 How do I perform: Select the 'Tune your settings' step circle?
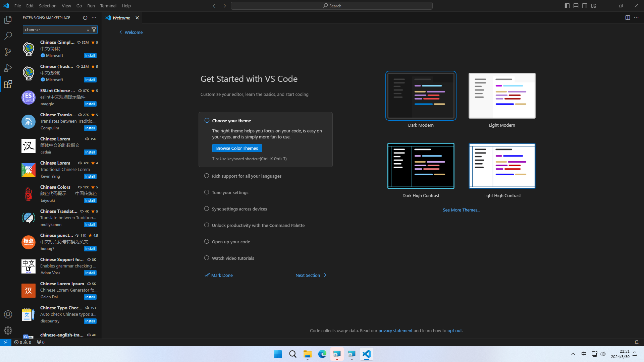207,192
